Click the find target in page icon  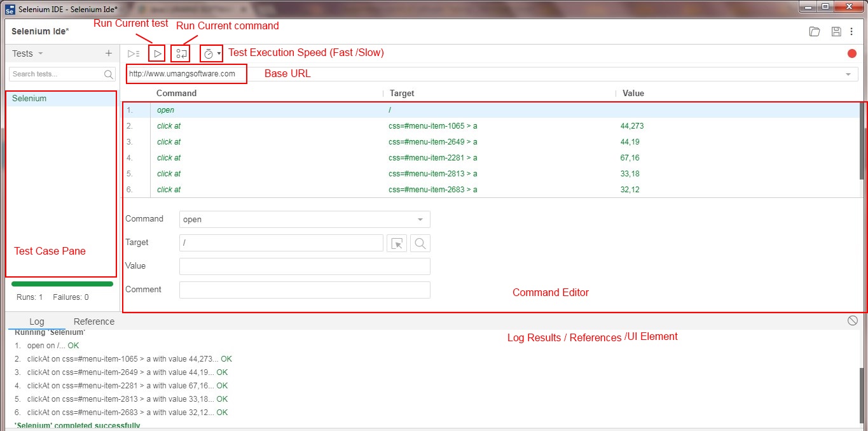point(420,243)
